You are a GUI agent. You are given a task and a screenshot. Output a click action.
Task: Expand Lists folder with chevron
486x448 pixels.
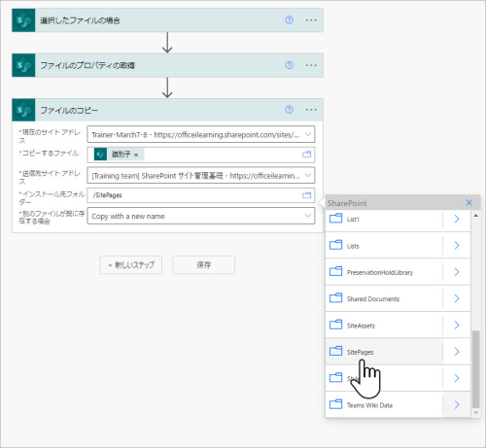tap(457, 246)
